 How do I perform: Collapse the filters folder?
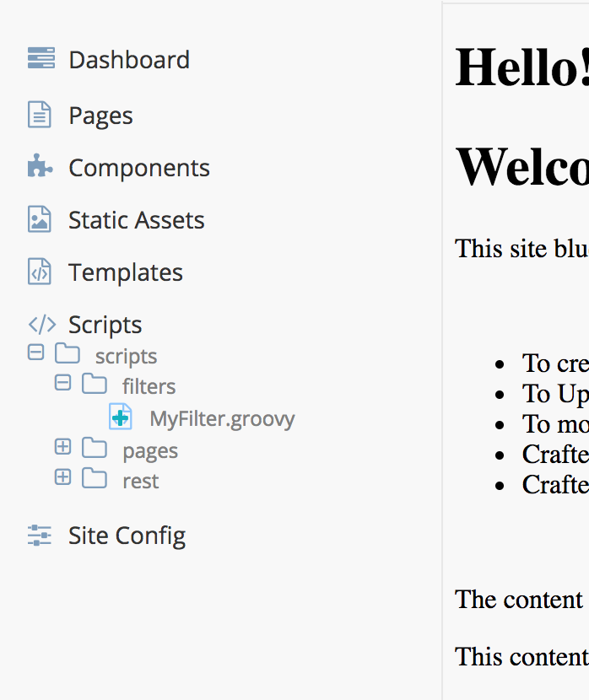[62, 383]
